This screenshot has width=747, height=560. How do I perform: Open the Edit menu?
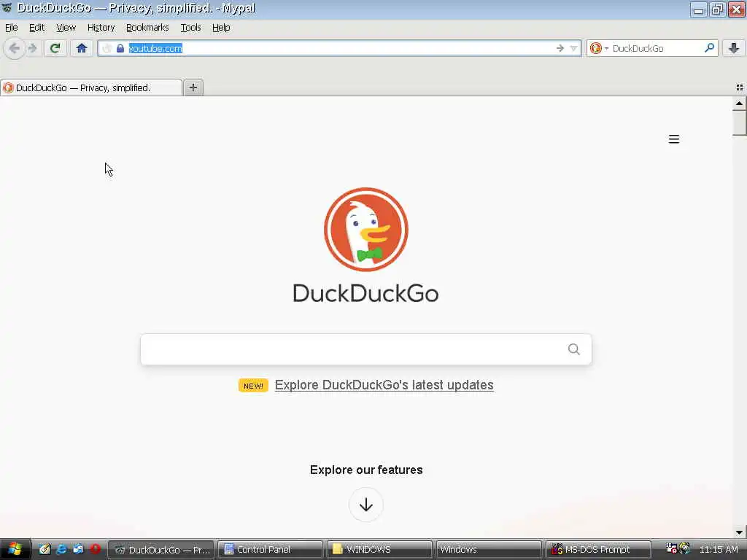pyautogui.click(x=36, y=28)
